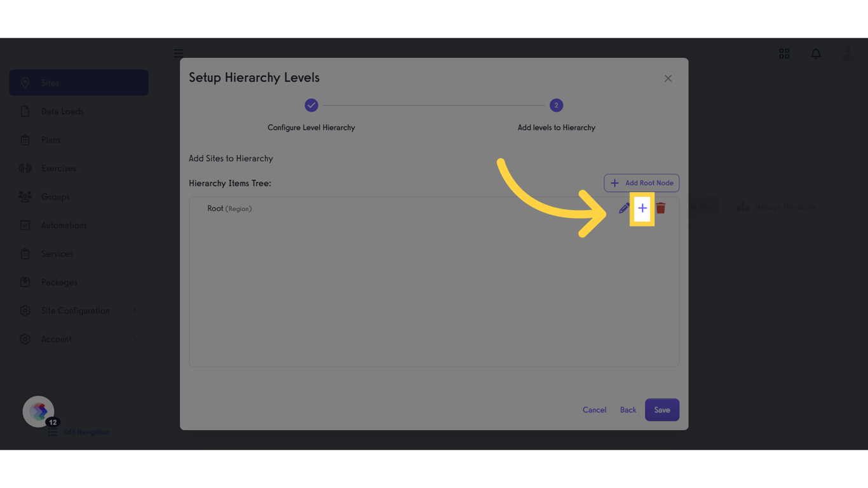Viewport: 868px width, 488px height.
Task: Click the Add Root Node button
Action: click(x=642, y=183)
